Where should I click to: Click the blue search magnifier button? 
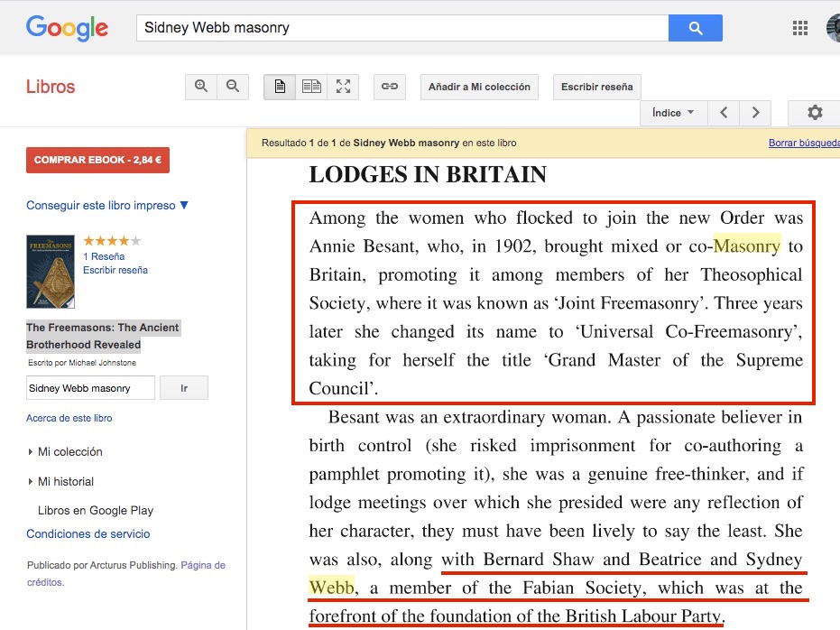(695, 28)
